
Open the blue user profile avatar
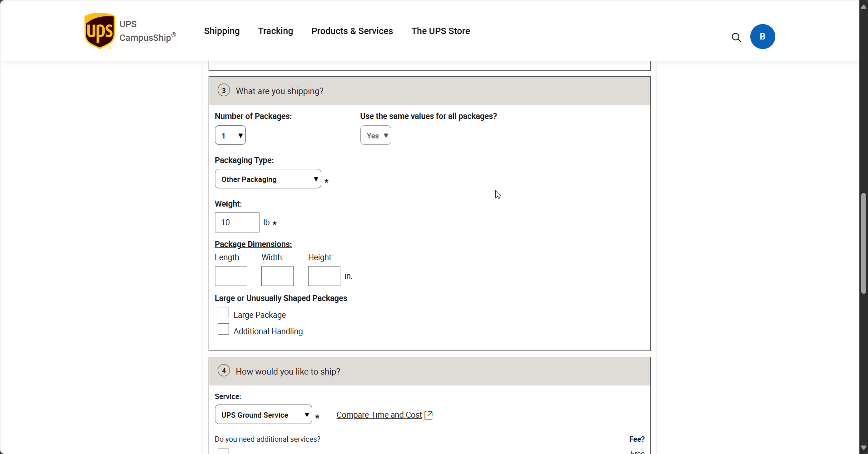pos(763,37)
